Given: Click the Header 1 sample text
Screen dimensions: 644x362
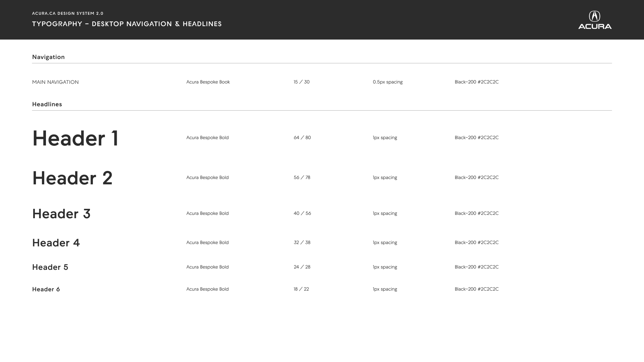Looking at the screenshot, I should pos(75,138).
